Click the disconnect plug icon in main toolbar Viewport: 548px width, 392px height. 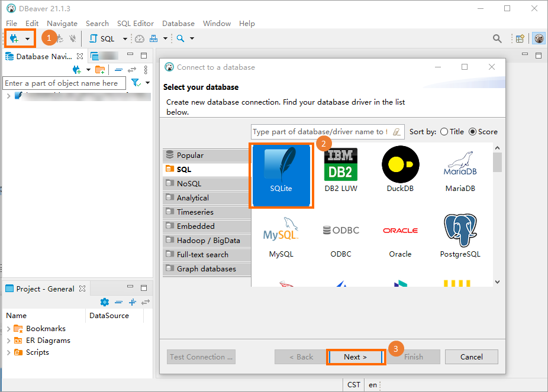(72, 38)
